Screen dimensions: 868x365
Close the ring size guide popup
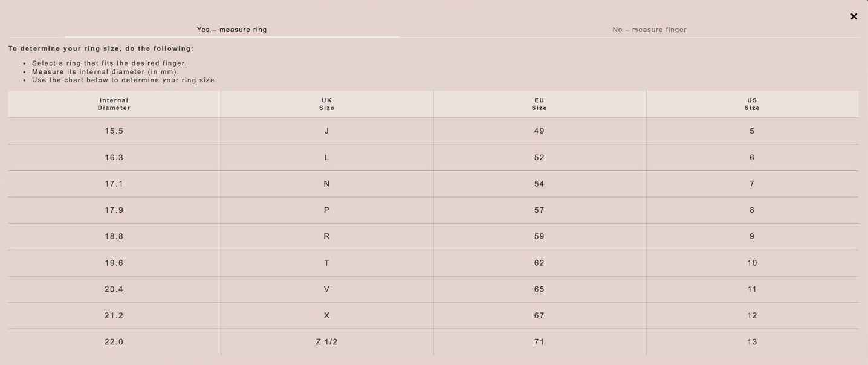click(x=853, y=16)
